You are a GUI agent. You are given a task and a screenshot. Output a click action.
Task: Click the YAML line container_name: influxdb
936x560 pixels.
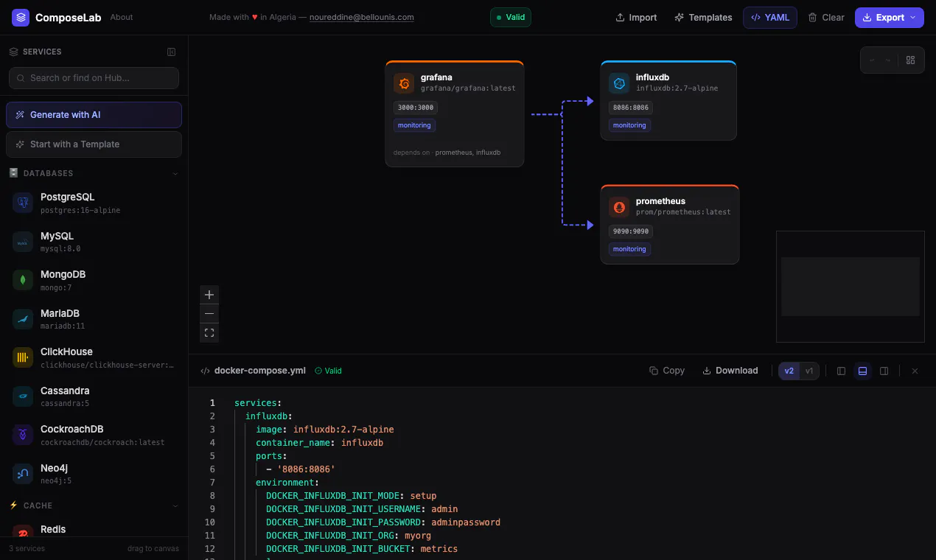coord(319,443)
